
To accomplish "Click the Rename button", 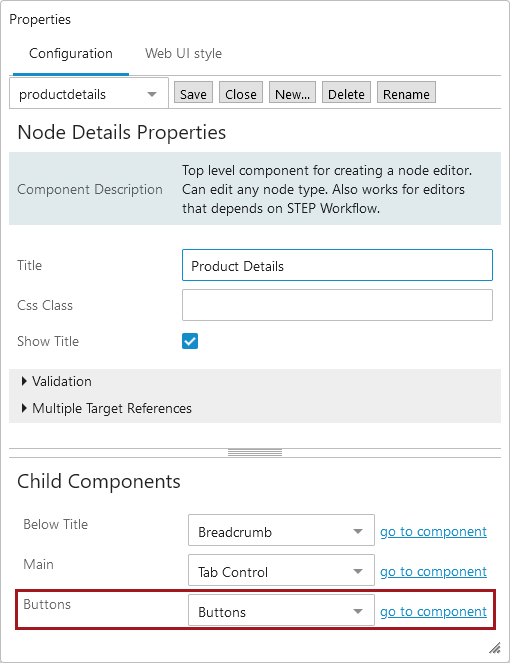I will pos(406,93).
